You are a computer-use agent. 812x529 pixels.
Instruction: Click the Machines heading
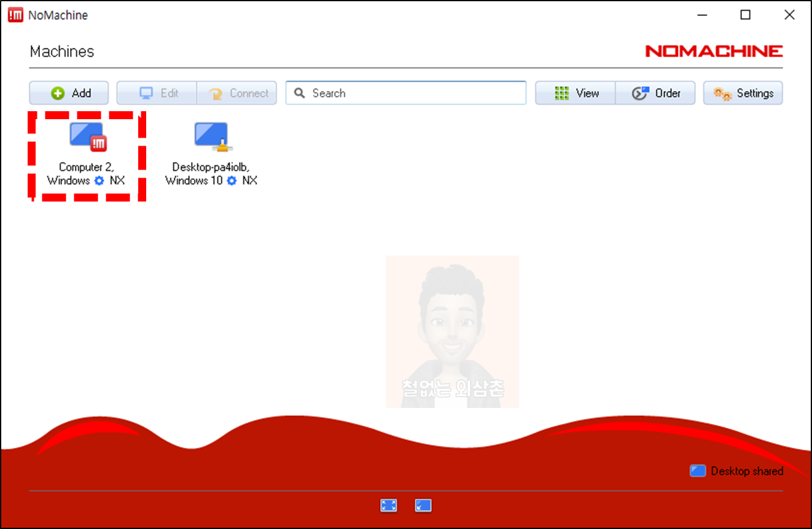coord(62,52)
